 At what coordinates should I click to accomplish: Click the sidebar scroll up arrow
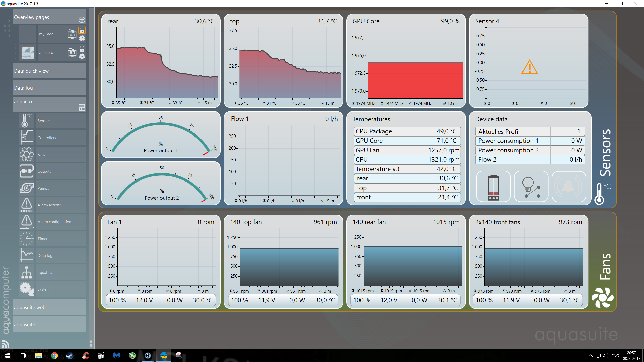pos(91,341)
